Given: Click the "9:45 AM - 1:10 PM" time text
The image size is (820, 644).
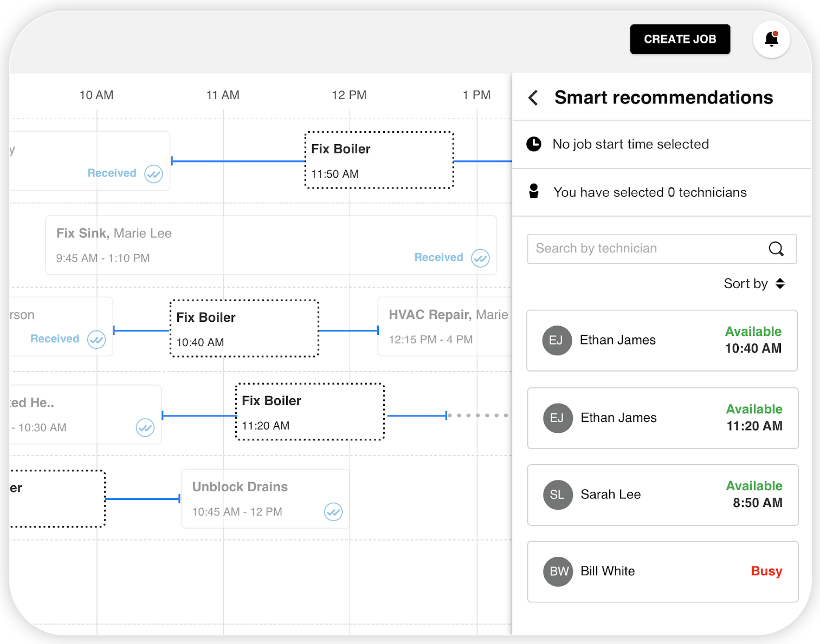Looking at the screenshot, I should [x=103, y=258].
